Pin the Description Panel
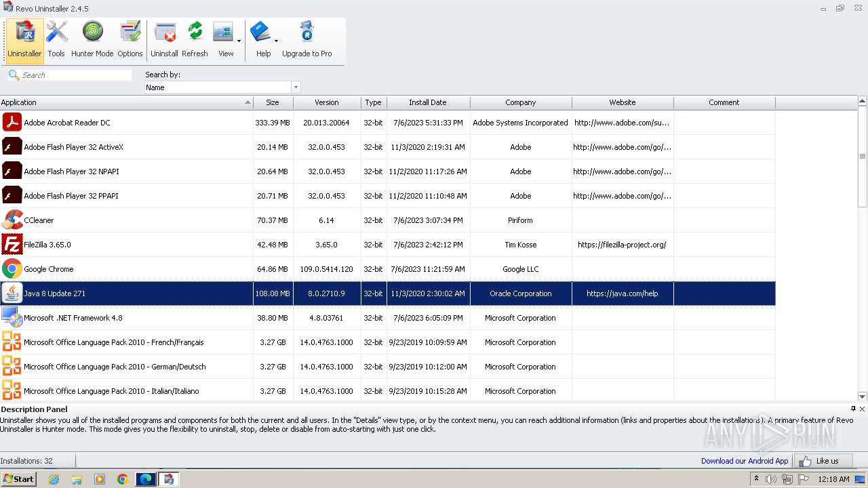Image resolution: width=868 pixels, height=488 pixels. (853, 409)
